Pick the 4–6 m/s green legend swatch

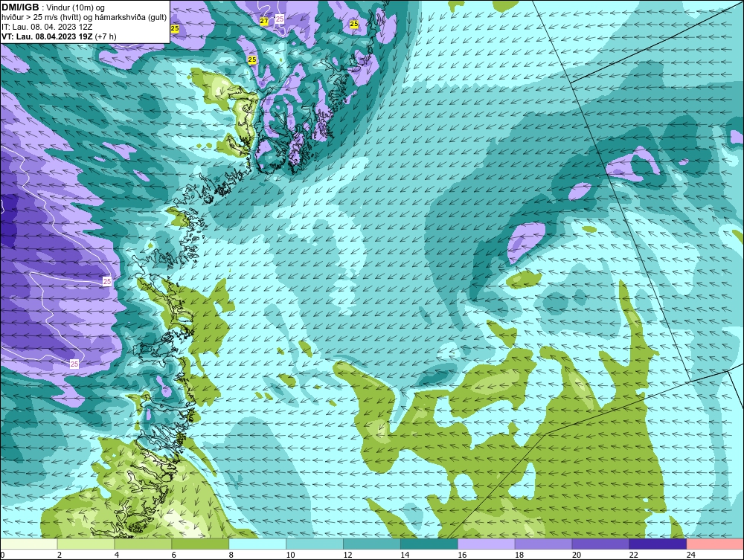[x=143, y=544]
